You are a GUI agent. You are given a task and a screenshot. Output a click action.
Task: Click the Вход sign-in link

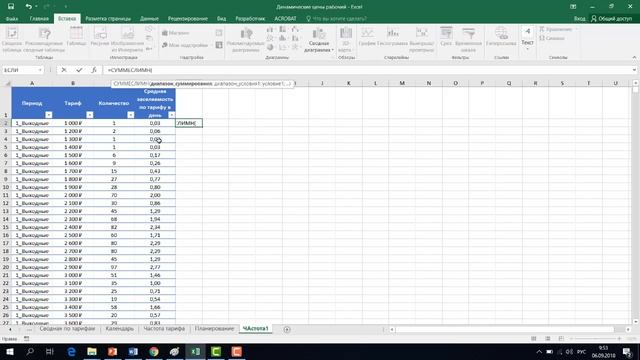[x=579, y=19]
